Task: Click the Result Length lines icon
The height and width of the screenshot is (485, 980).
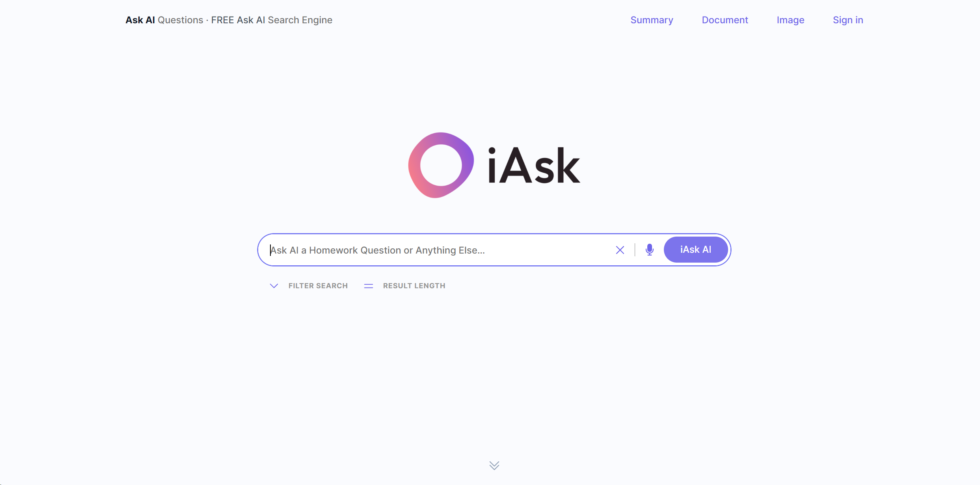Action: pyautogui.click(x=369, y=285)
